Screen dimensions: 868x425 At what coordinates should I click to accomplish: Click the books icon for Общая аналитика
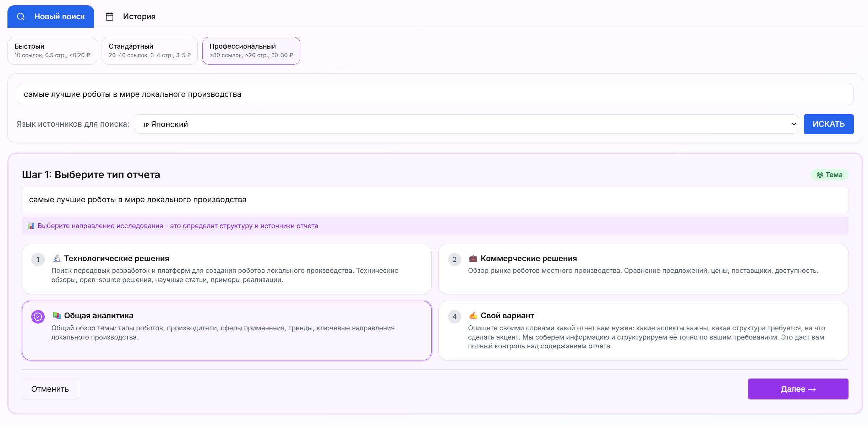coord(57,315)
